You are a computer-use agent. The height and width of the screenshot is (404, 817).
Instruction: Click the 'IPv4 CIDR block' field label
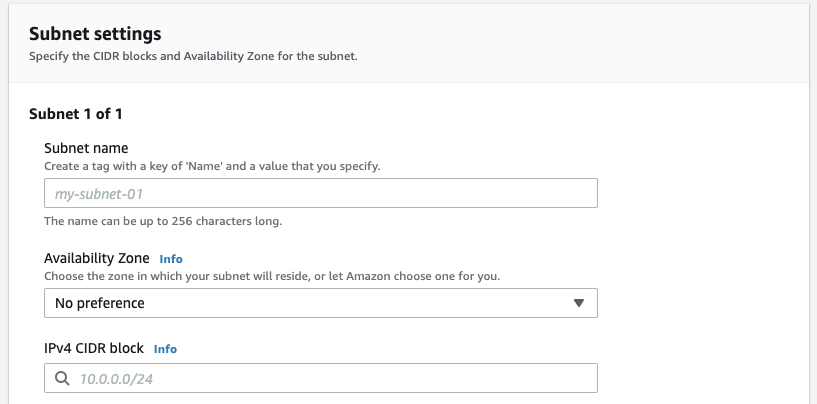(x=94, y=348)
